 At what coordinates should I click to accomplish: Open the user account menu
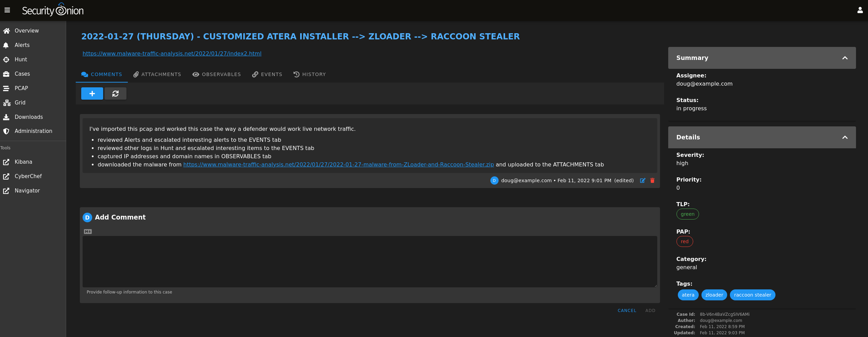click(x=860, y=10)
